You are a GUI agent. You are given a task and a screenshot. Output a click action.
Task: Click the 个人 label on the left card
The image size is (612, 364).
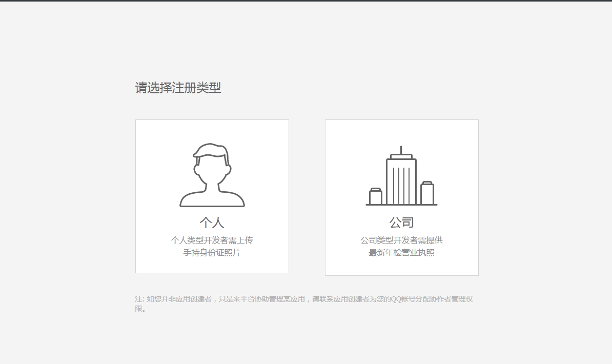212,221
